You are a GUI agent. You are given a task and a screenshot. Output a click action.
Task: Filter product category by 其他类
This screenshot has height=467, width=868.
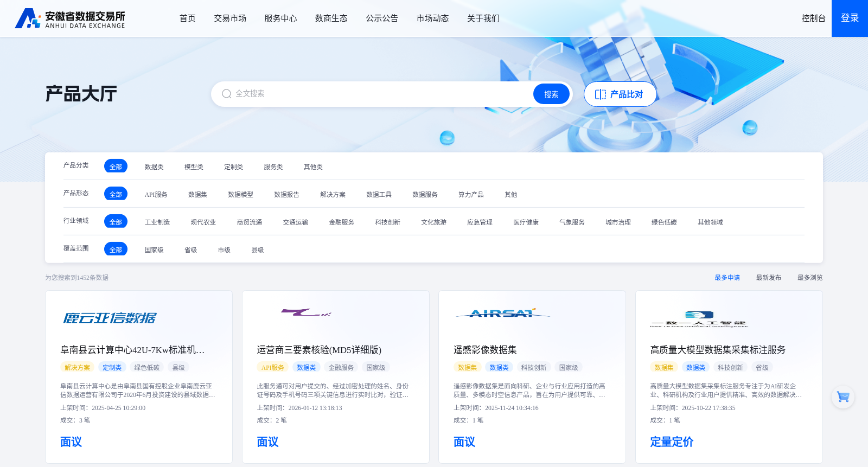click(313, 167)
